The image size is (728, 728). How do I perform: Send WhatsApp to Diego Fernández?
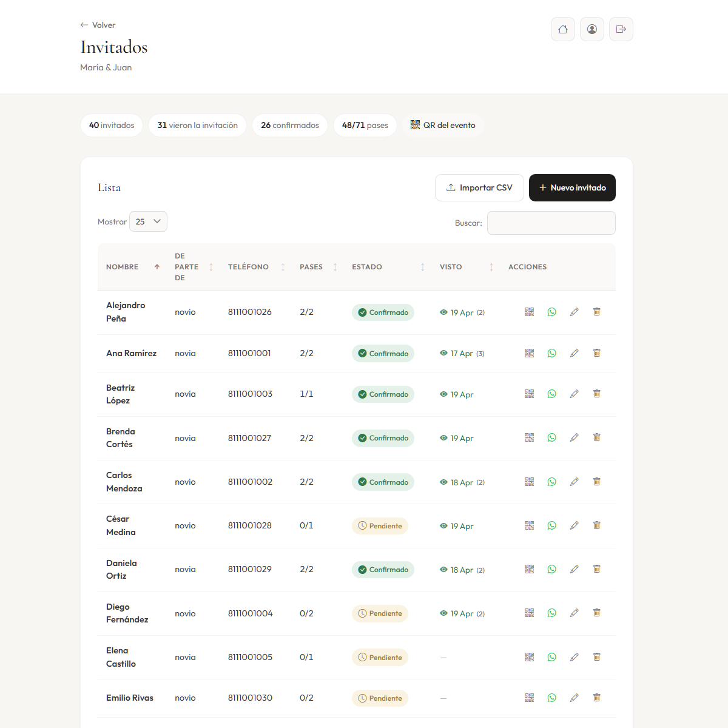click(552, 613)
